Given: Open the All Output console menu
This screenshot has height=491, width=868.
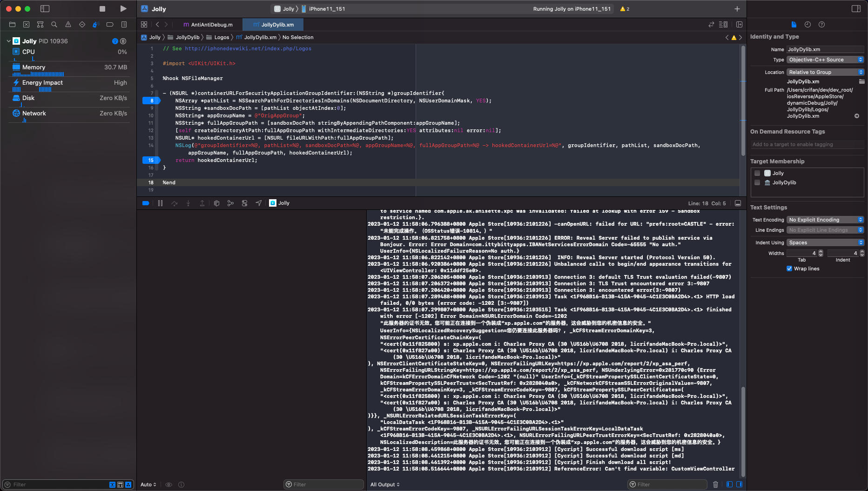Looking at the screenshot, I should (x=385, y=484).
